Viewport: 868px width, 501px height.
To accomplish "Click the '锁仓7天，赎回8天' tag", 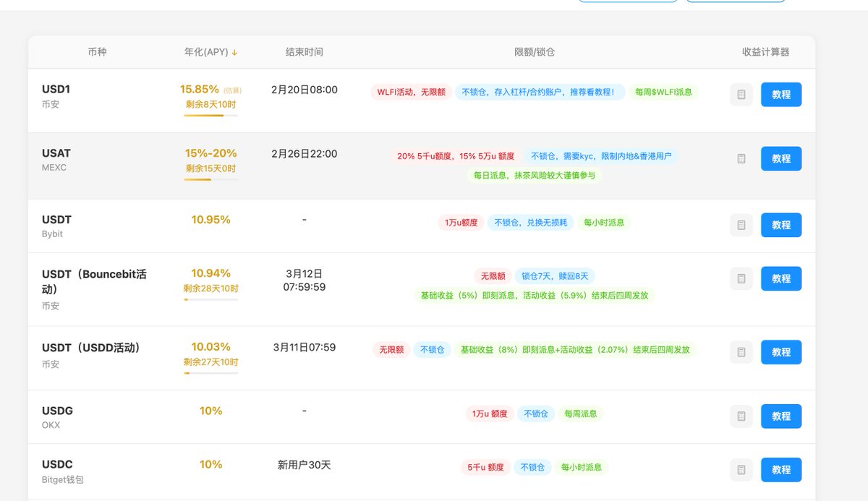I will 555,276.
